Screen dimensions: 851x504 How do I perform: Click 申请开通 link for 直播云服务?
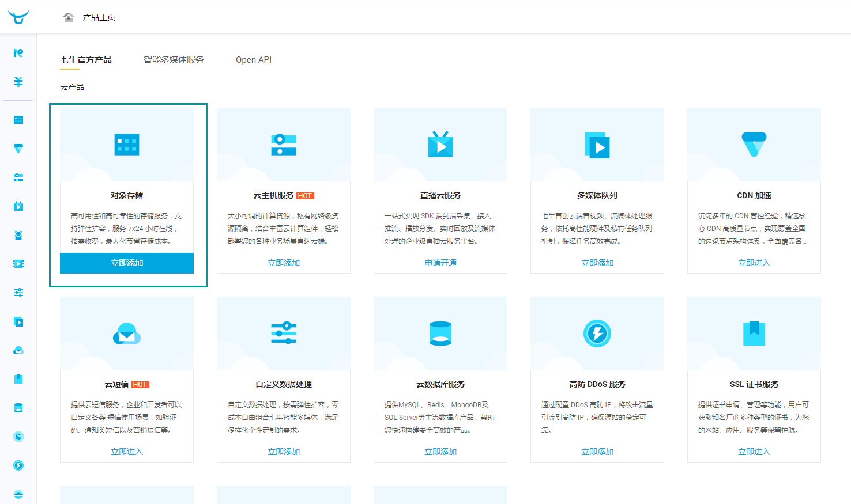pos(440,263)
